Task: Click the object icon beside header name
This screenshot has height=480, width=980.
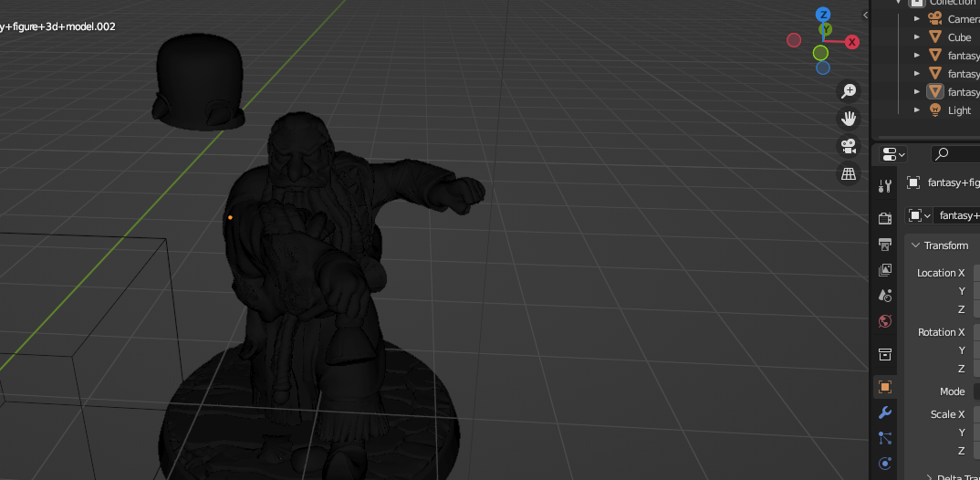Action: tap(913, 183)
